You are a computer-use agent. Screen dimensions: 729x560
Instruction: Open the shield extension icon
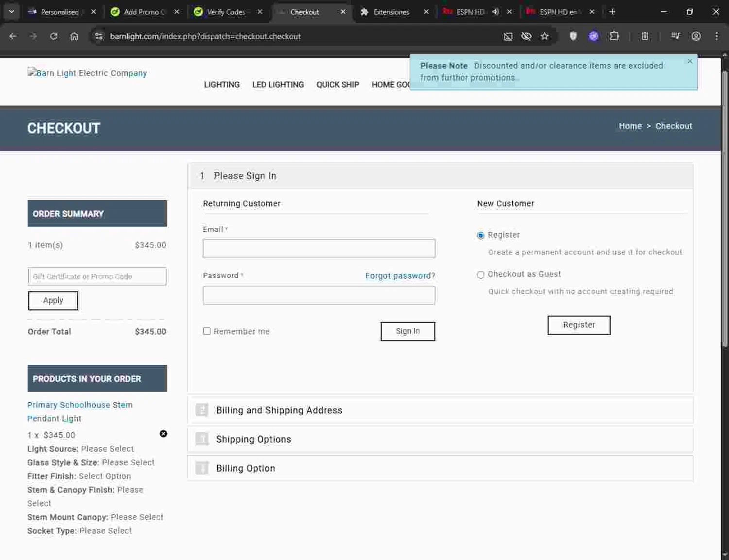pos(573,36)
